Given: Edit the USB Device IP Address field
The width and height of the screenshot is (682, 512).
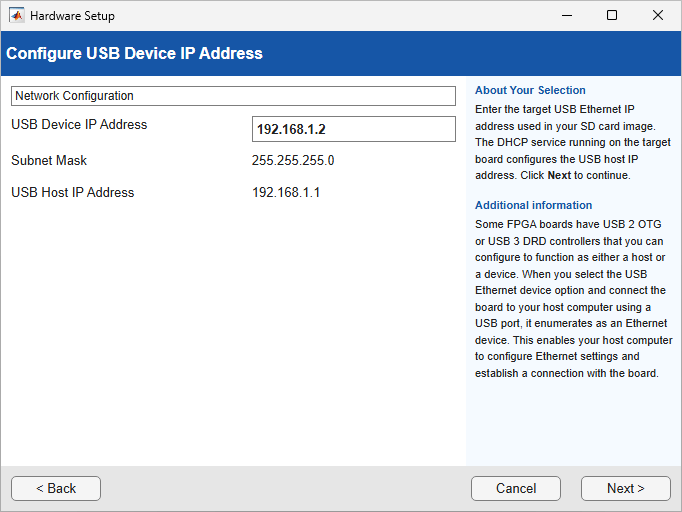Looking at the screenshot, I should pyautogui.click(x=354, y=129).
